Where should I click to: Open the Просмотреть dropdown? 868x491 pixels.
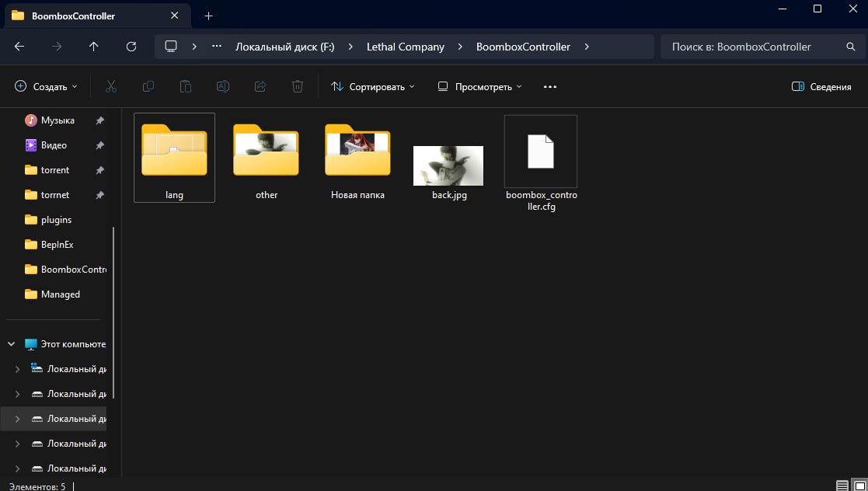[x=479, y=86]
